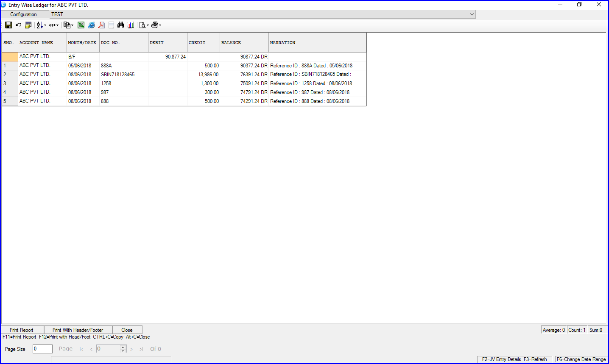The width and height of the screenshot is (609, 364).
Task: Open the printer dropdown arrow
Action: pos(160,25)
